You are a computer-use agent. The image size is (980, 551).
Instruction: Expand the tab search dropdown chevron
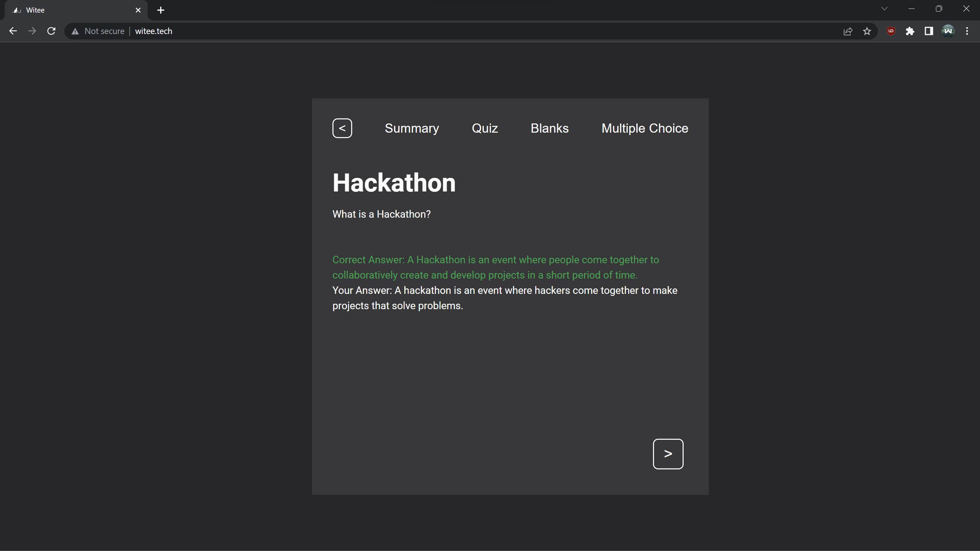pos(884,9)
